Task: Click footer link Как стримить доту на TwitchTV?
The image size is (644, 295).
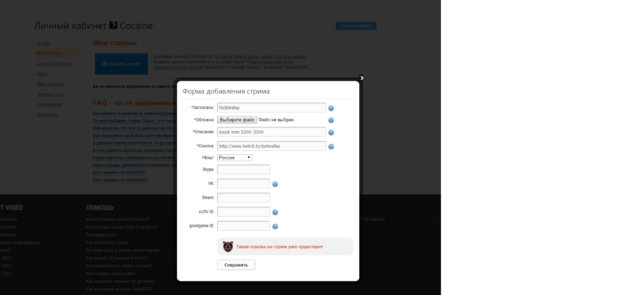Action: pyautogui.click(x=119, y=289)
